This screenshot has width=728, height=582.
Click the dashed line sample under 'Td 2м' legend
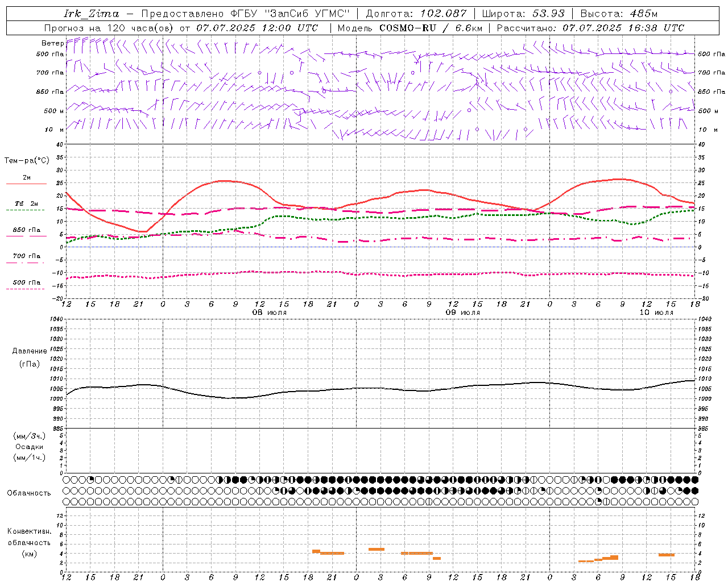tap(25, 210)
